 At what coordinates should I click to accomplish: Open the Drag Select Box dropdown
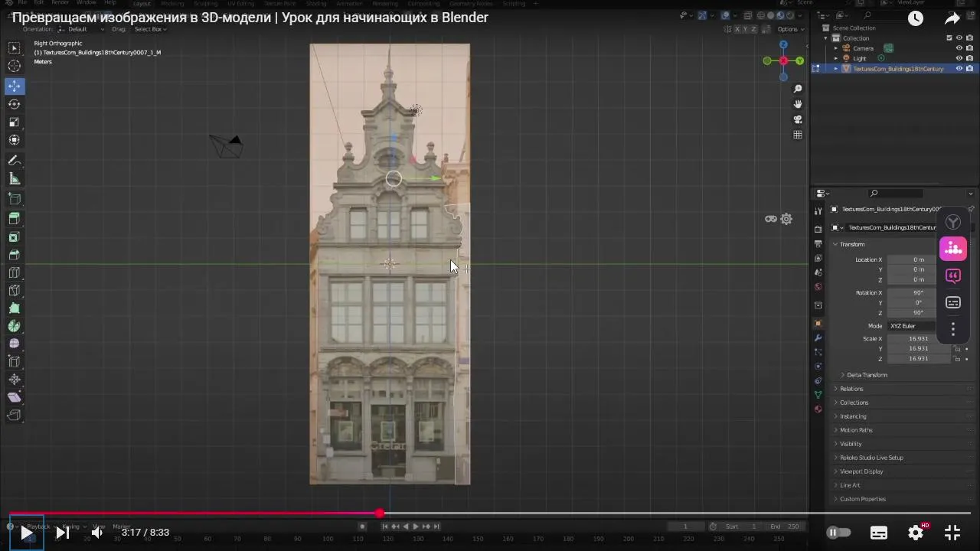(151, 29)
